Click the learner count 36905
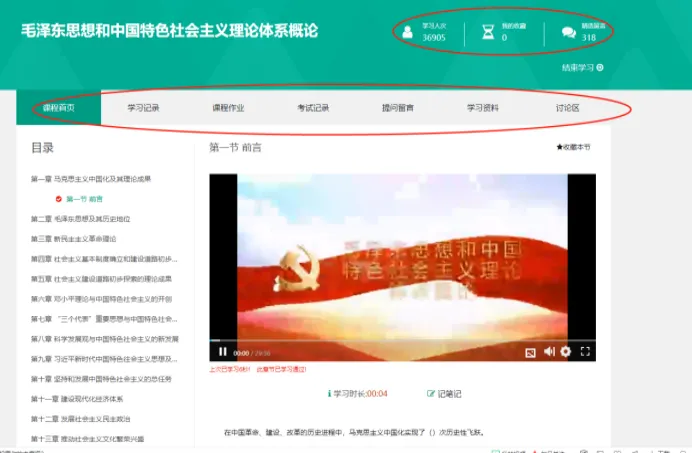692x454 pixels. point(434,38)
